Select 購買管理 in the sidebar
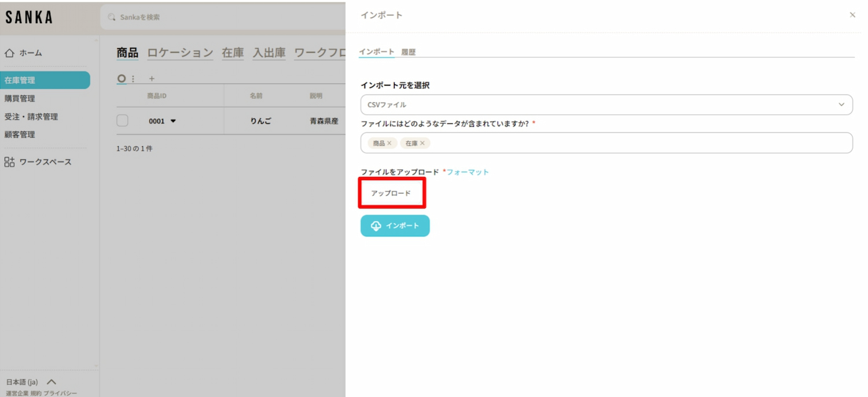The image size is (868, 397). pyautogui.click(x=20, y=98)
